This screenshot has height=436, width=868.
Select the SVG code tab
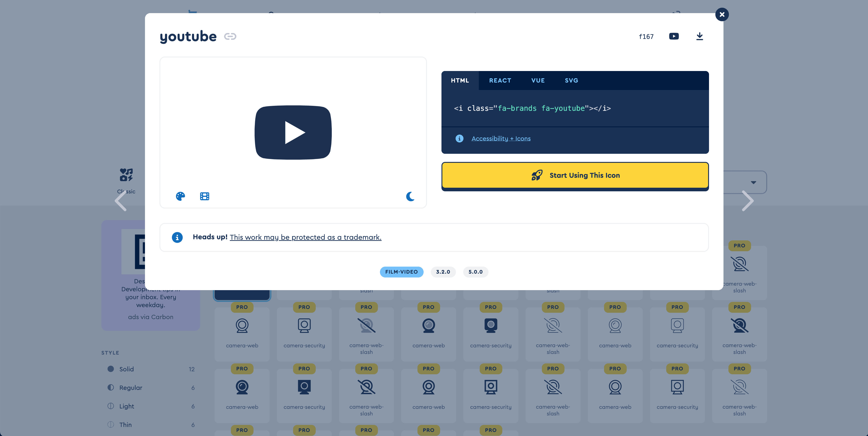572,80
